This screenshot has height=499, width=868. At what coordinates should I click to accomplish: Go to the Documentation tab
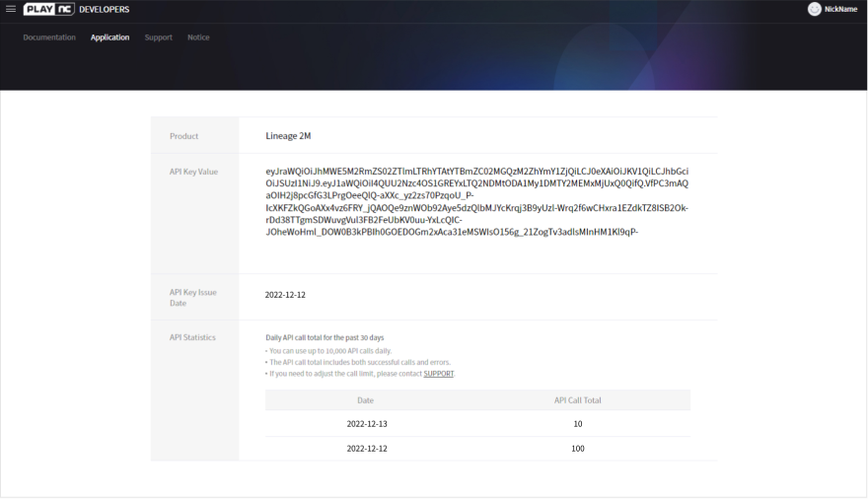pyautogui.click(x=49, y=37)
